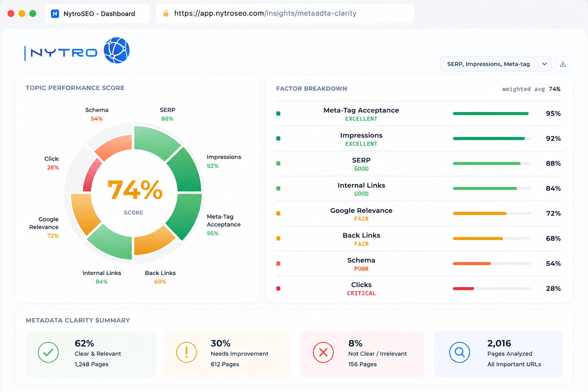Viewport: 588px width, 392px height.
Task: Click the All Important URLs text
Action: tap(514, 364)
